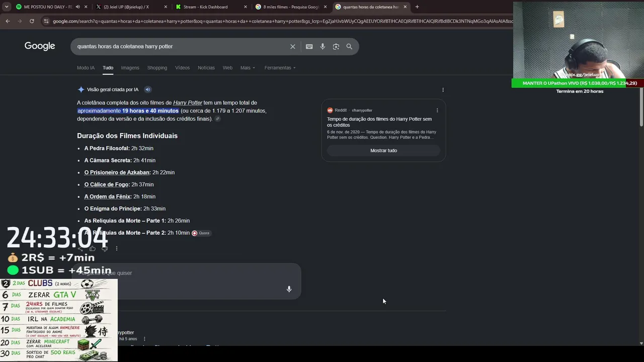Close the 8 miles filmes tab
Screen dimensions: 644x362
325,7
